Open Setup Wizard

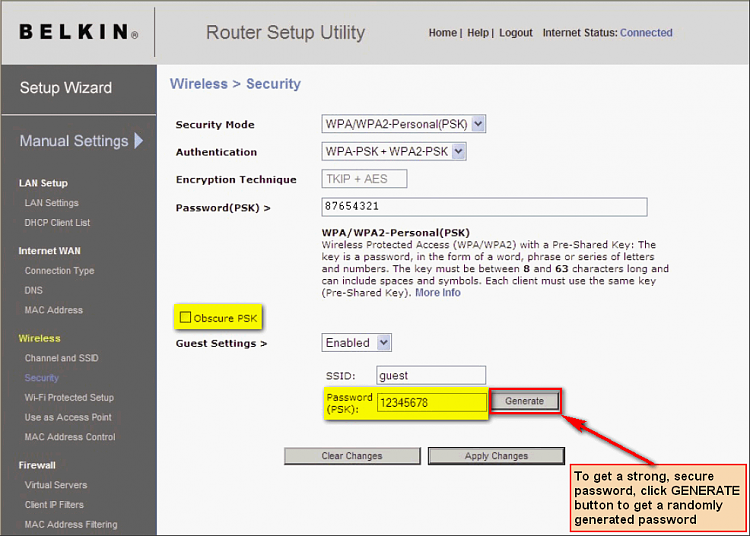pos(66,88)
